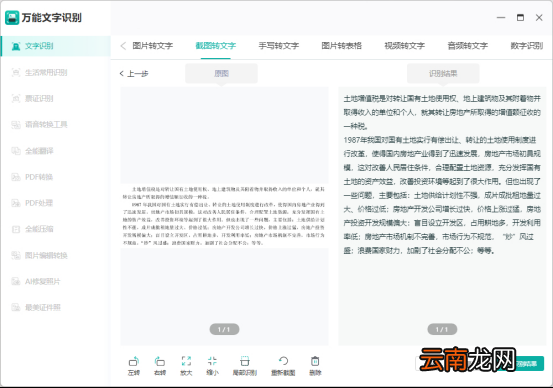The image size is (553, 388).
Task: Zoom out using the 缩小 icon
Action: coord(212,366)
